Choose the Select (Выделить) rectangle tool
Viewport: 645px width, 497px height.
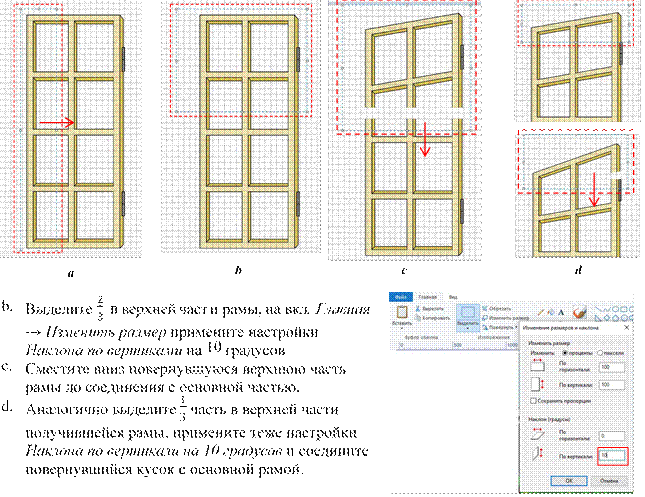point(465,313)
